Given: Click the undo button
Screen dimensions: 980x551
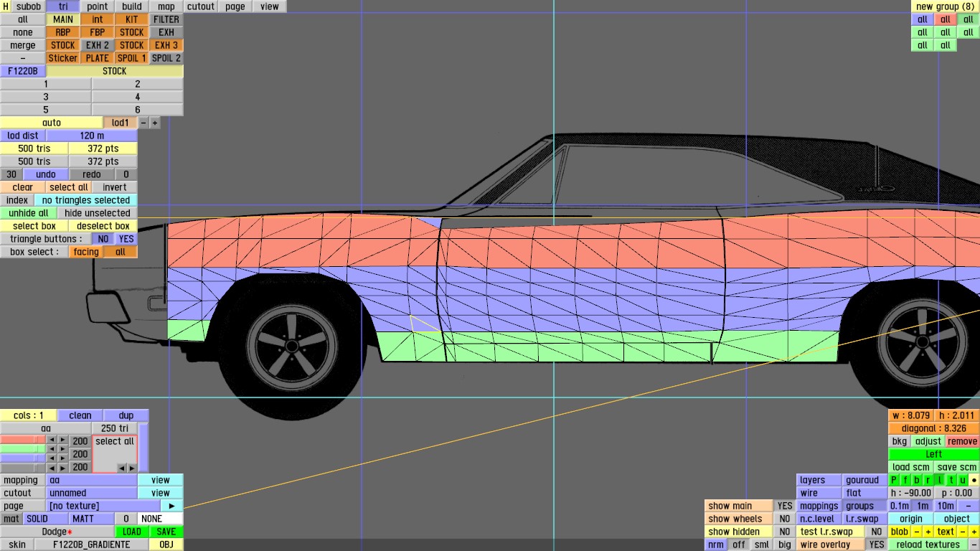Looking at the screenshot, I should click(x=46, y=174).
